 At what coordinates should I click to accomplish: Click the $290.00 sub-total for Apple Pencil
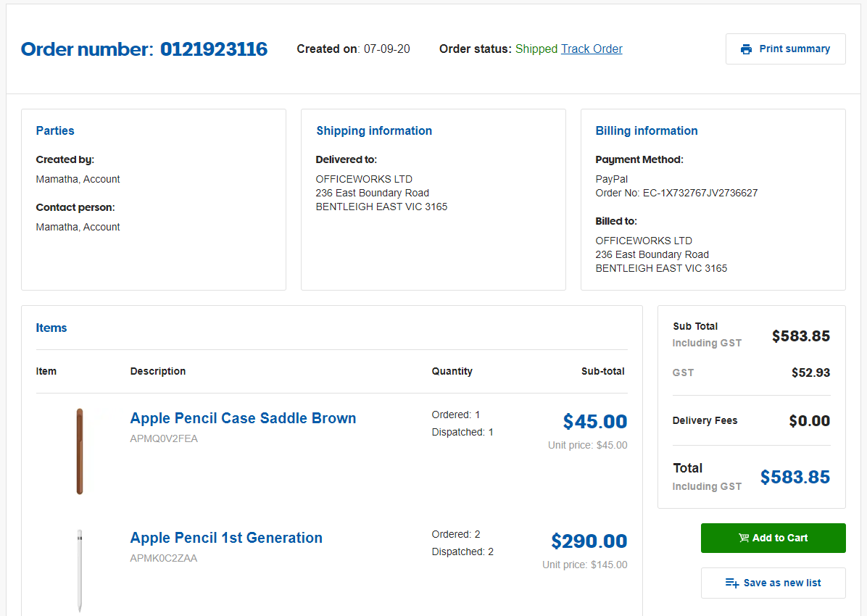pyautogui.click(x=589, y=541)
